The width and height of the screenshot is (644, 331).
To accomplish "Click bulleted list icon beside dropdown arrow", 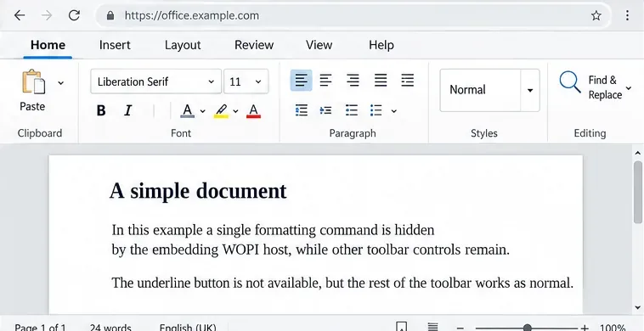I will click(x=376, y=110).
